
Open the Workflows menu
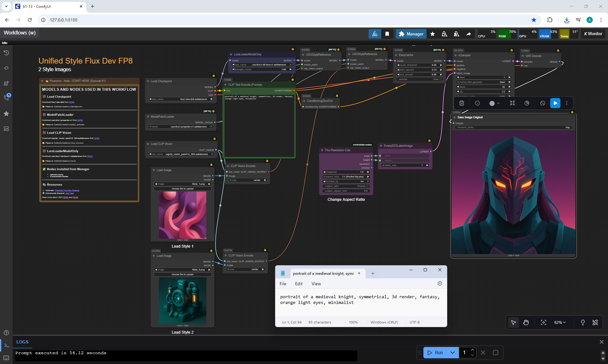click(x=20, y=33)
